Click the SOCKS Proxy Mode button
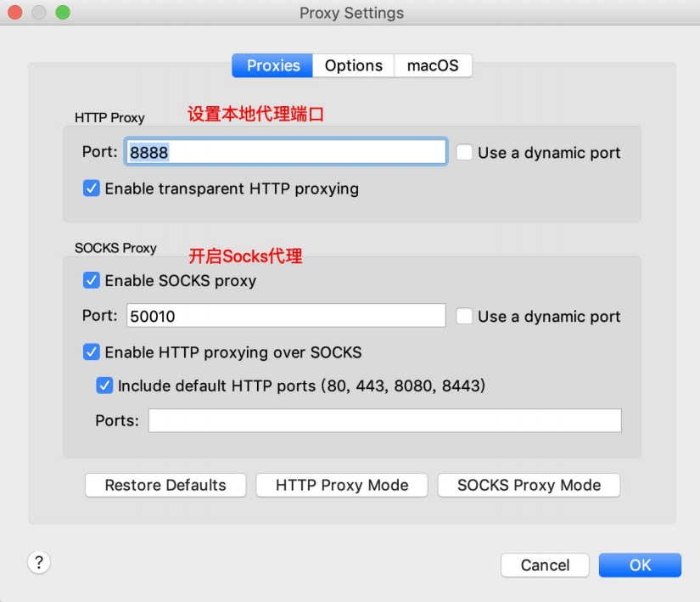700x602 pixels. [529, 485]
